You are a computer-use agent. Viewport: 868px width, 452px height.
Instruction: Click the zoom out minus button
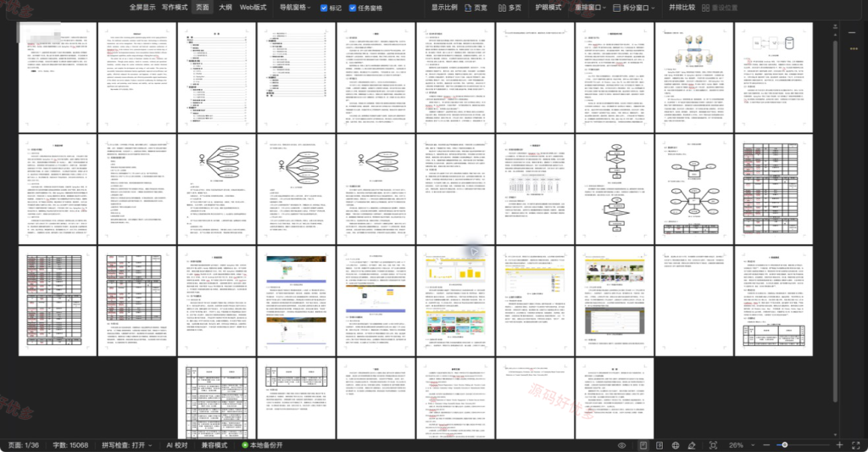(x=766, y=445)
